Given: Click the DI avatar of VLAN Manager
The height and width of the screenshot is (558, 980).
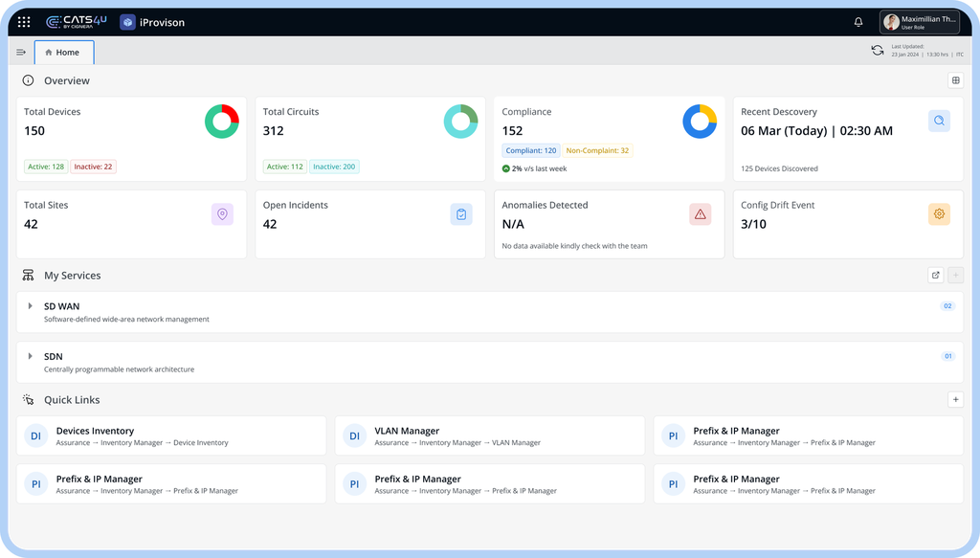Looking at the screenshot, I should point(354,436).
